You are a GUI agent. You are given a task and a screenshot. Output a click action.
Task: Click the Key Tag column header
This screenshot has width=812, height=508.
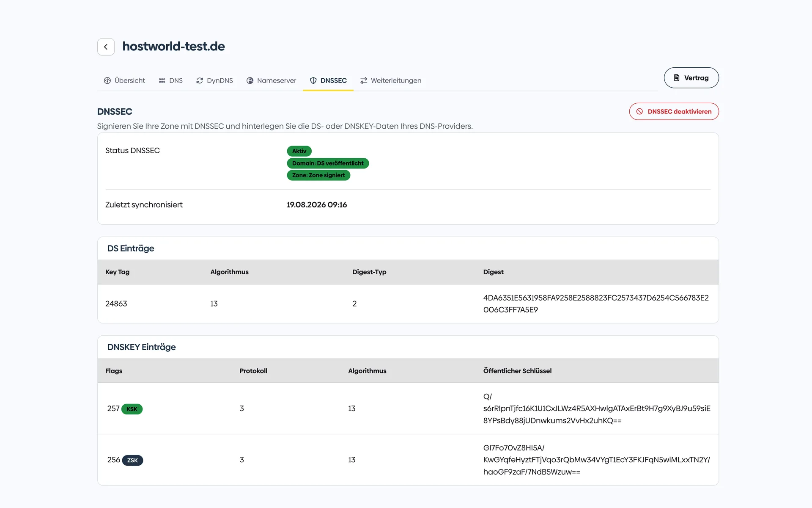pyautogui.click(x=117, y=272)
